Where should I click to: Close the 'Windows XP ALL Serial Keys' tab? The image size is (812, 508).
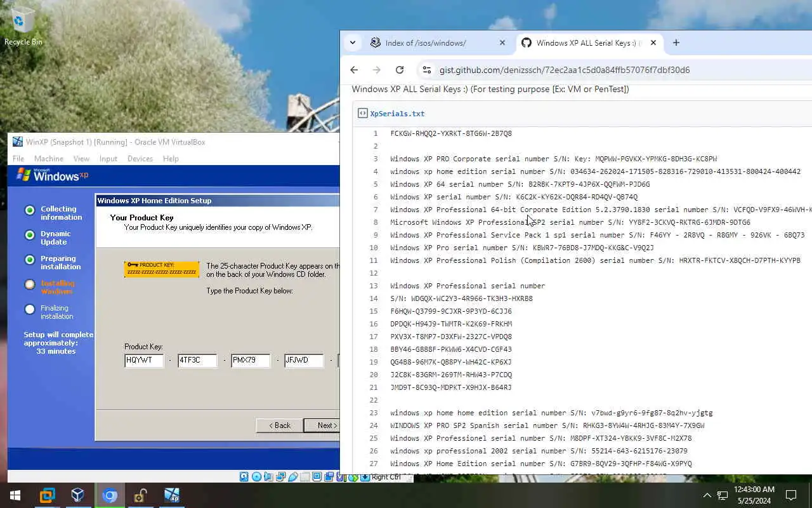tap(653, 43)
